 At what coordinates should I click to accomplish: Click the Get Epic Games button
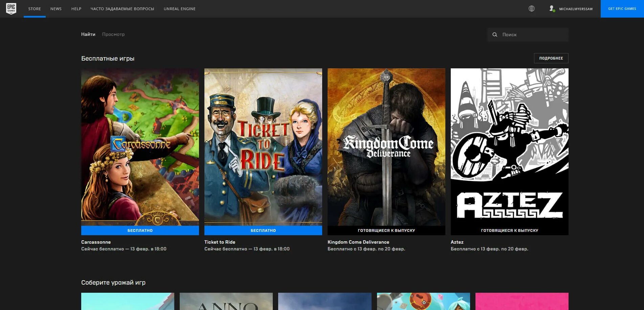[x=622, y=9]
